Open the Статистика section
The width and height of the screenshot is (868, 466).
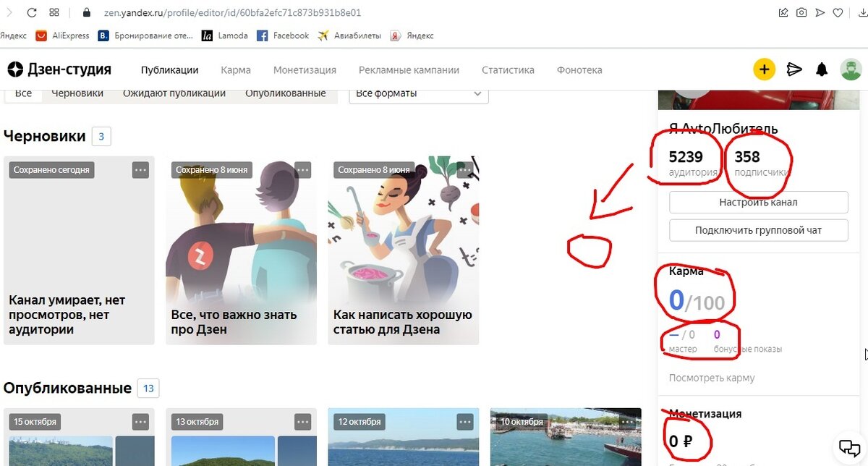point(508,69)
